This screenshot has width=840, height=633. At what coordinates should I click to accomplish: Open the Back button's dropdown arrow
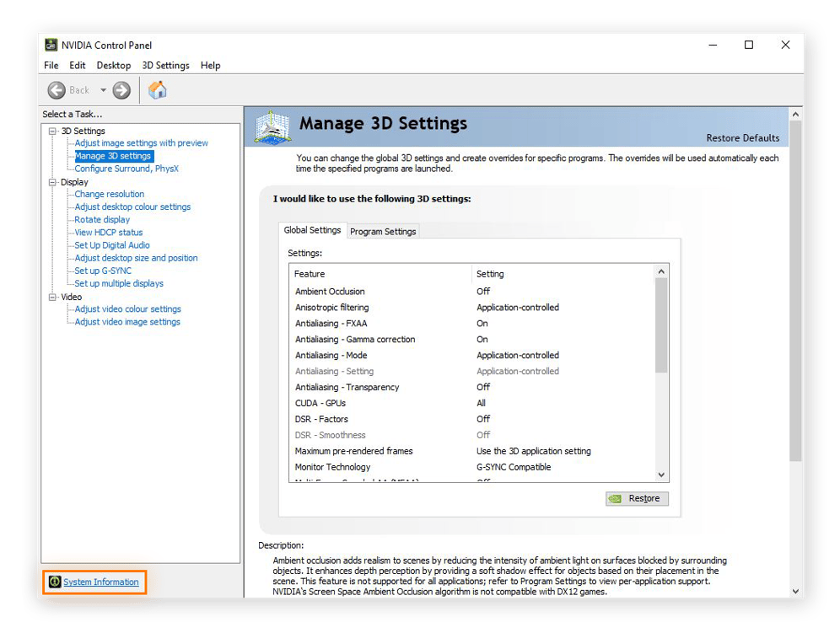pyautogui.click(x=102, y=89)
